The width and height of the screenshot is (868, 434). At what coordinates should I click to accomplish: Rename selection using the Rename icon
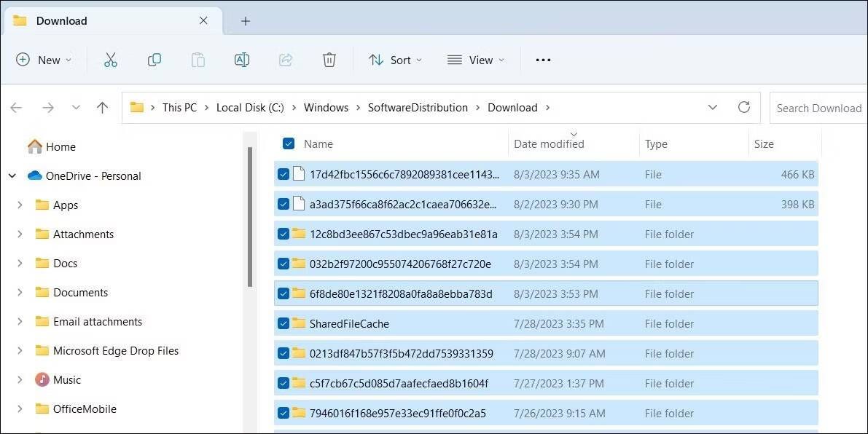tap(241, 60)
